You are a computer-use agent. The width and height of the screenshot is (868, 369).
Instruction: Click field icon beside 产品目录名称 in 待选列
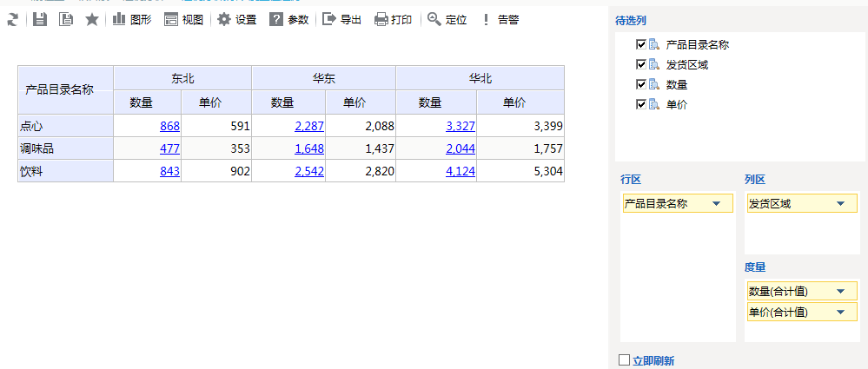point(654,45)
